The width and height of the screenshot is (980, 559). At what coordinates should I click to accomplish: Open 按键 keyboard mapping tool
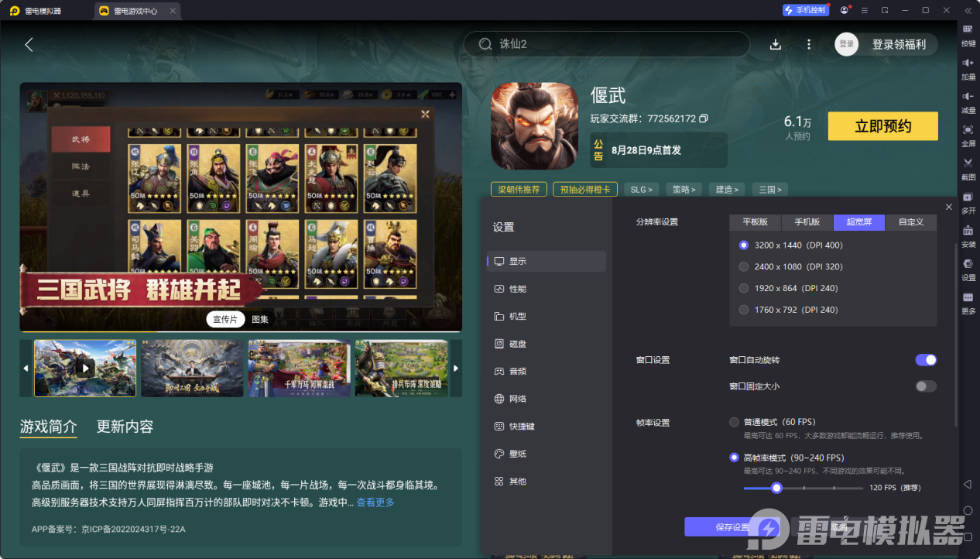coord(968,36)
